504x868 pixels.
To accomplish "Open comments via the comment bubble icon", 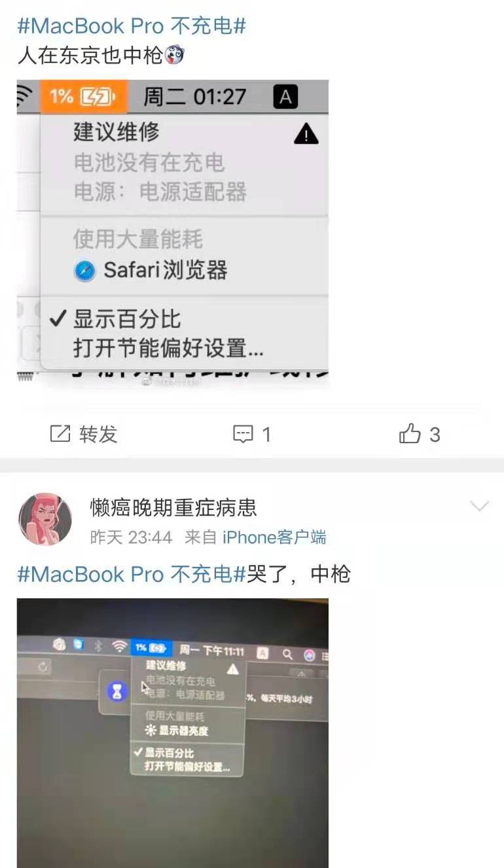I will [x=243, y=434].
